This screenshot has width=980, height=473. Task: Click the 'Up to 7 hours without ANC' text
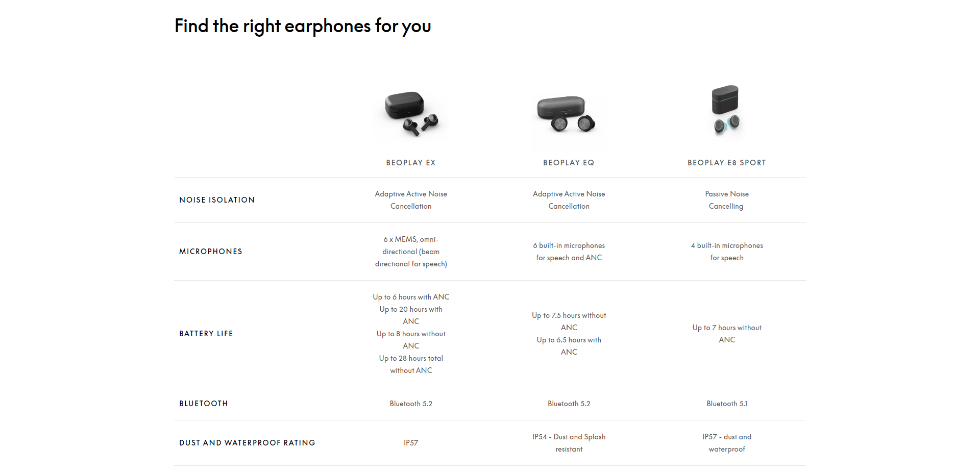(727, 334)
